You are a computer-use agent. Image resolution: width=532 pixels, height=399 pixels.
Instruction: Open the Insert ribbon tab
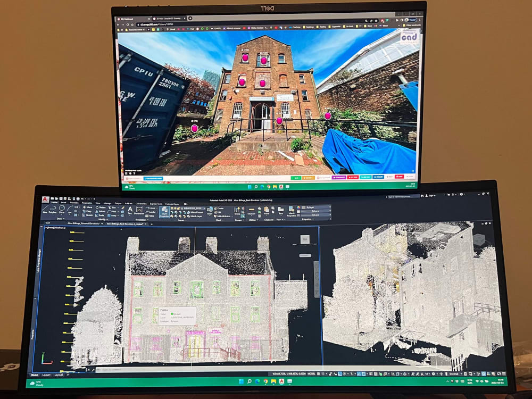pyautogui.click(x=63, y=203)
